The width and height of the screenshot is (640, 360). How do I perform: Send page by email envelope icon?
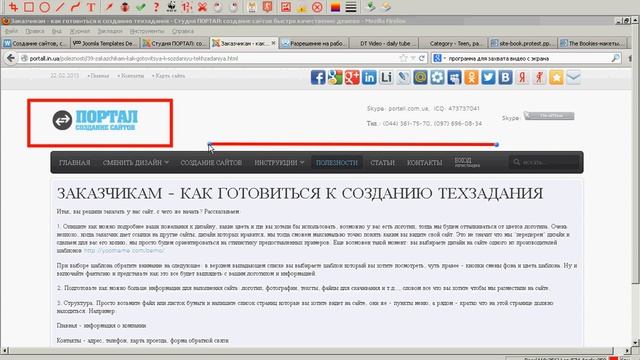(x=573, y=77)
